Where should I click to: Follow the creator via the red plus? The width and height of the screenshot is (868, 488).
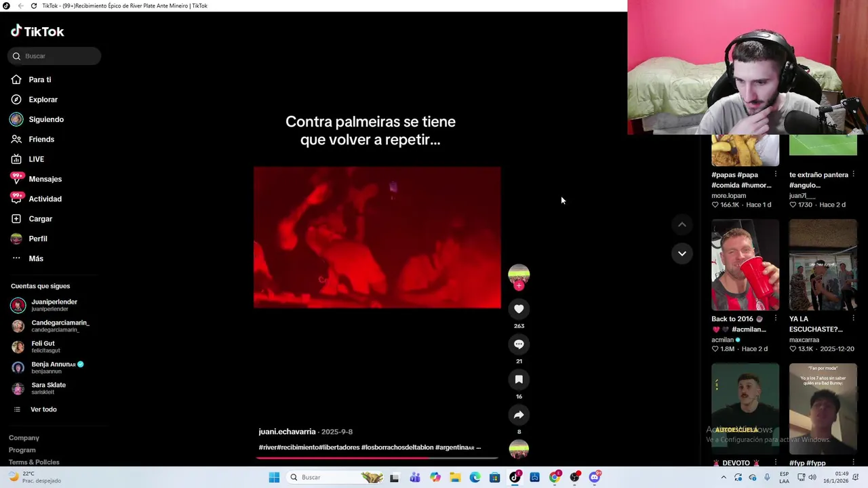(519, 285)
